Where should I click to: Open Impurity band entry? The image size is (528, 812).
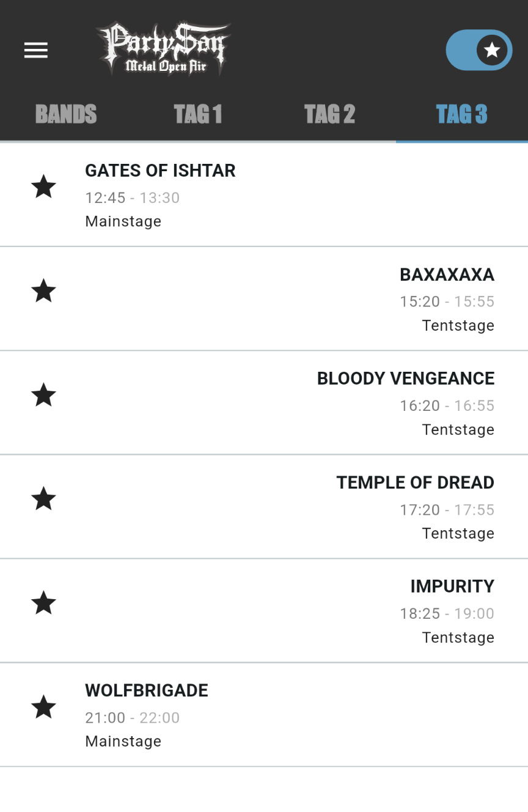coord(264,611)
